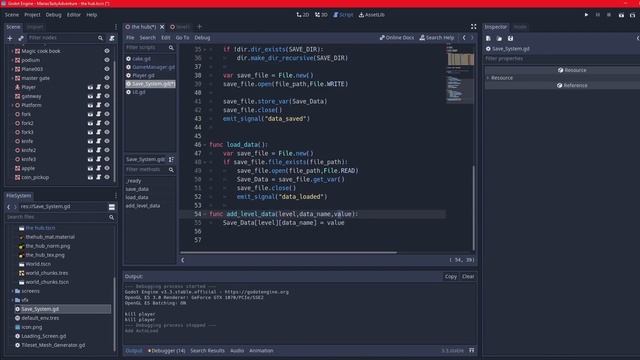The height and width of the screenshot is (360, 640).
Task: Clear the output log
Action: click(468, 276)
